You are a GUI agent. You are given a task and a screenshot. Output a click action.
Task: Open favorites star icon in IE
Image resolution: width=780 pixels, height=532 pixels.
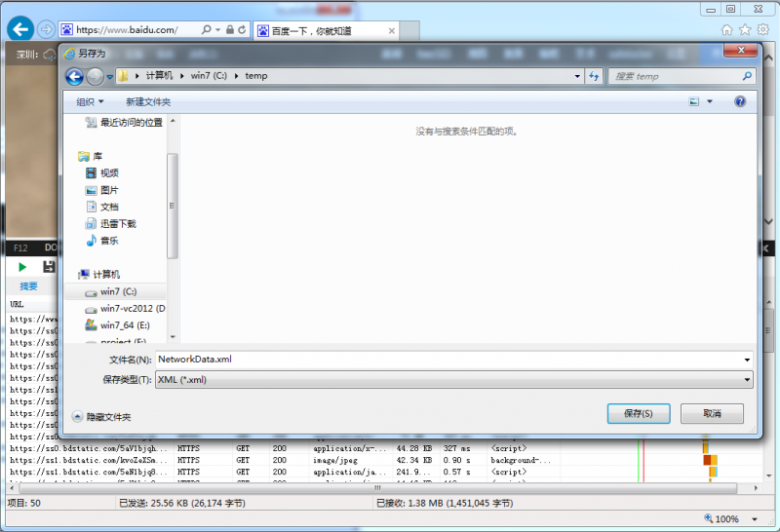[x=745, y=30]
